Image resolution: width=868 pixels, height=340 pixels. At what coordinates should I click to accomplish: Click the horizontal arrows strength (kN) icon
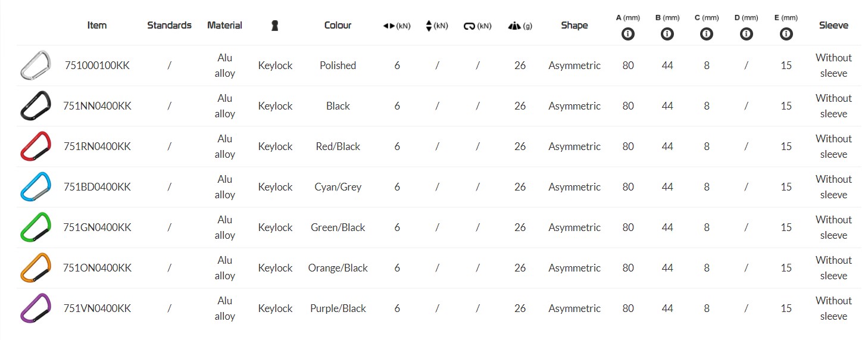pos(390,26)
